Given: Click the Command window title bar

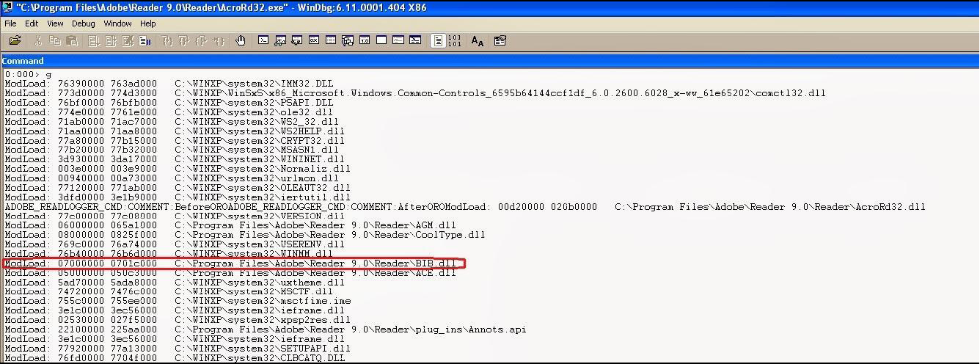Looking at the screenshot, I should 489,61.
